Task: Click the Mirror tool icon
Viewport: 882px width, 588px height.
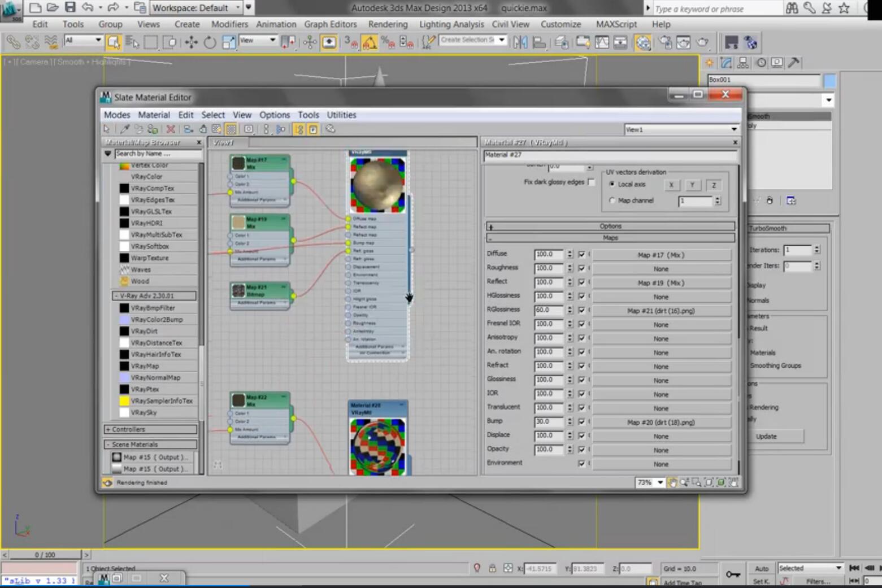Action: [520, 42]
